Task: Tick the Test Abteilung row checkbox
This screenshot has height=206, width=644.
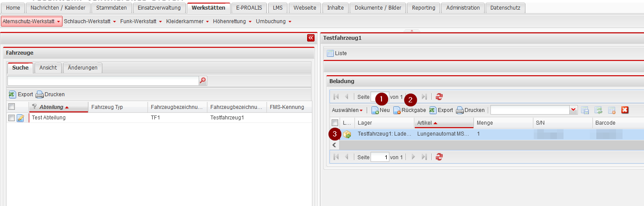Action: coord(12,118)
